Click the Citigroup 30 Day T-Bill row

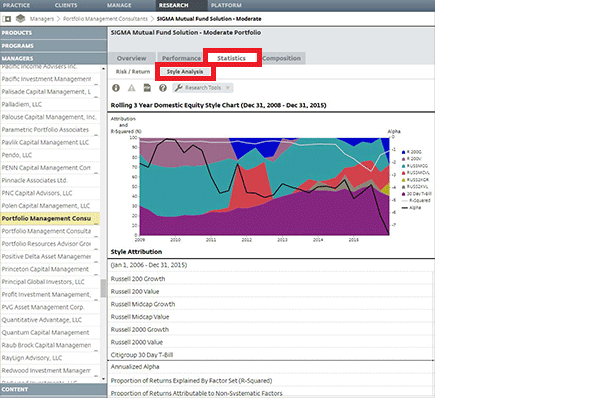click(271, 355)
